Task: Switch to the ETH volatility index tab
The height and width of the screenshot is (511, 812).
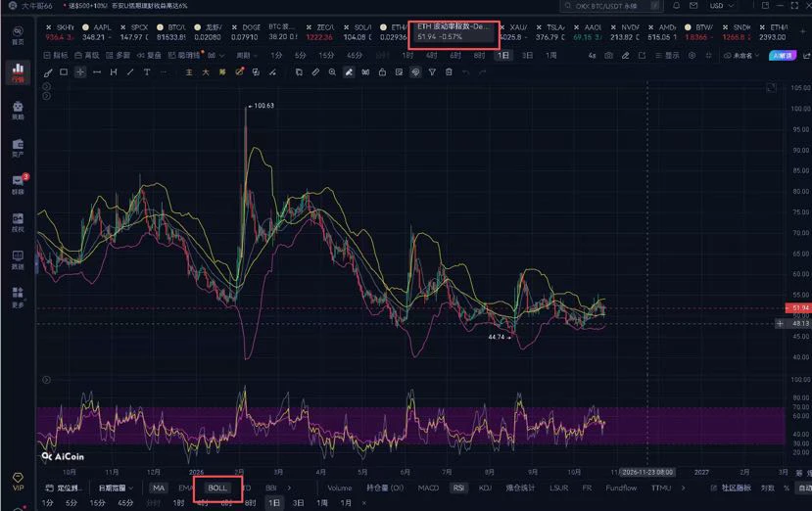Action: 454,31
